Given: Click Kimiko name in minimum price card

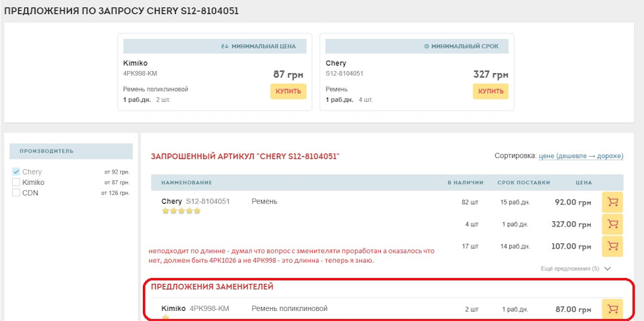Looking at the screenshot, I should (x=135, y=63).
